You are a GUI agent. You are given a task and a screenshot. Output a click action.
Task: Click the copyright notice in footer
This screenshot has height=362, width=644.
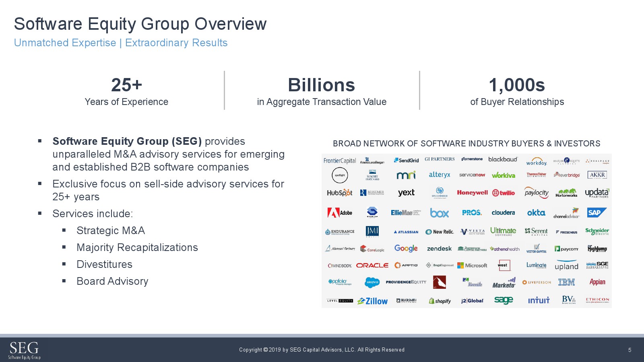coord(322,350)
